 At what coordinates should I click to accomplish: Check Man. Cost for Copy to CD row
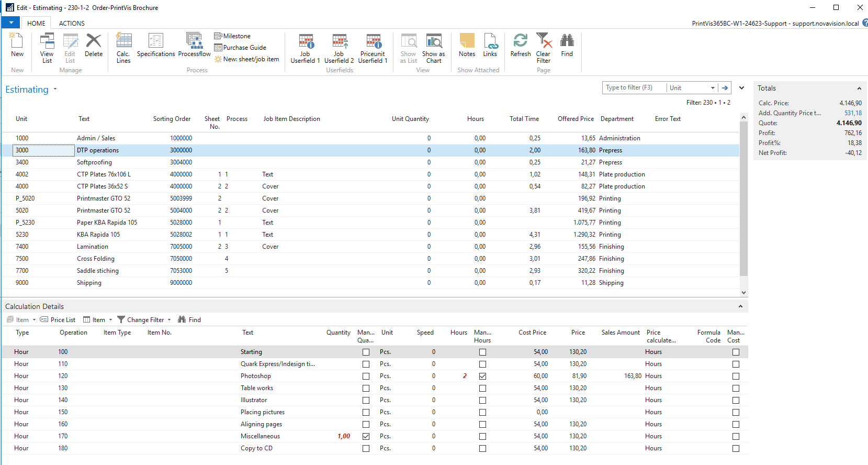coord(736,449)
